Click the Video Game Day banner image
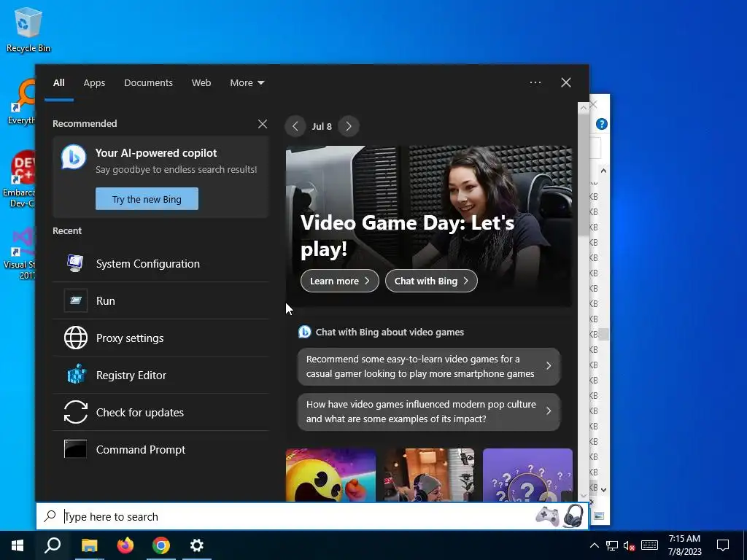 (429, 226)
